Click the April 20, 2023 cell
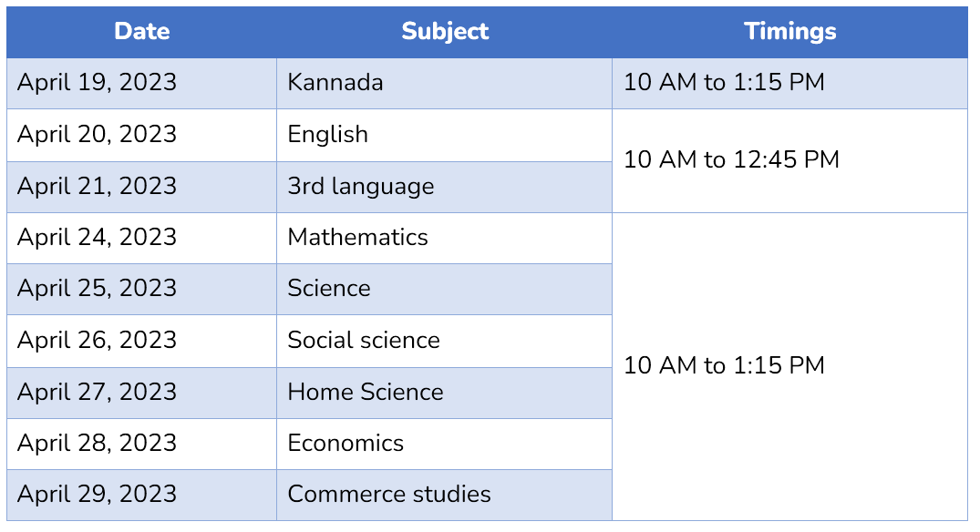The image size is (980, 532). tap(142, 136)
